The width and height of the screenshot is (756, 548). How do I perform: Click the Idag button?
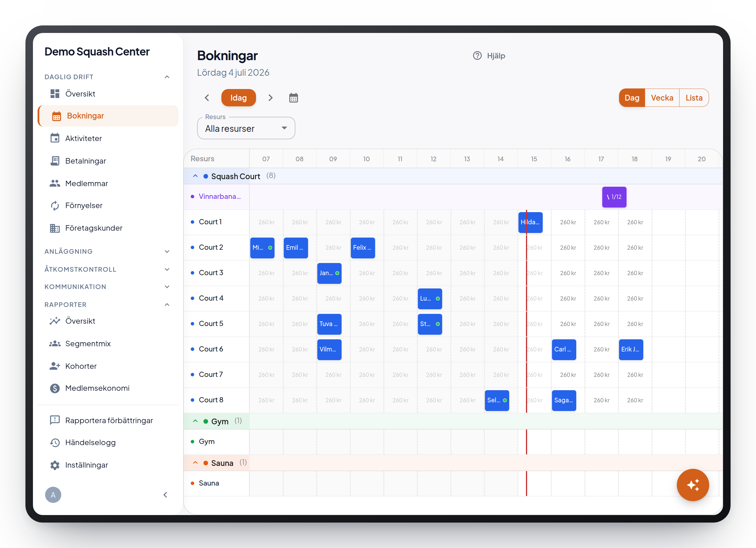(x=238, y=98)
